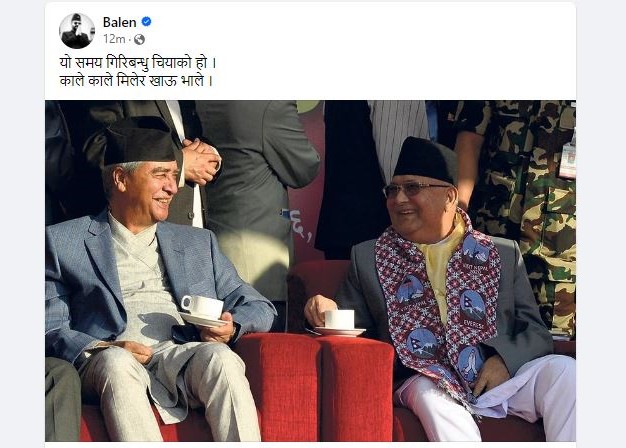
Task: Click the second line beginning with काले काले
Action: pyautogui.click(x=136, y=81)
